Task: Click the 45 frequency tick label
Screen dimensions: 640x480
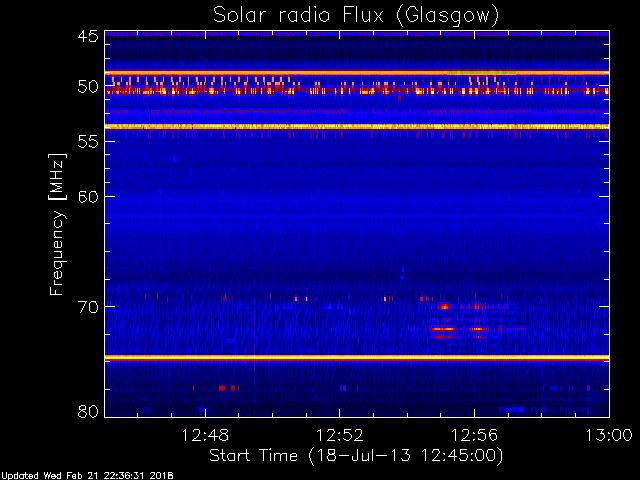Action: [x=88, y=36]
